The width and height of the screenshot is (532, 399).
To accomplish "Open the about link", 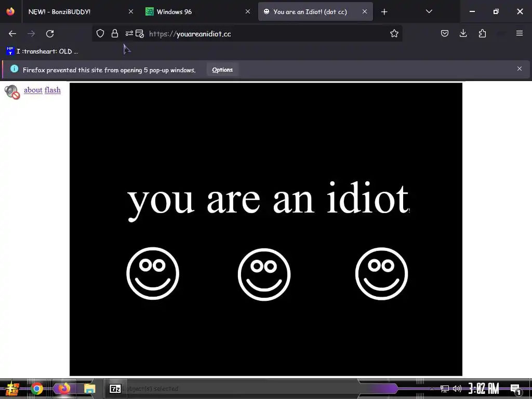I will tap(33, 90).
